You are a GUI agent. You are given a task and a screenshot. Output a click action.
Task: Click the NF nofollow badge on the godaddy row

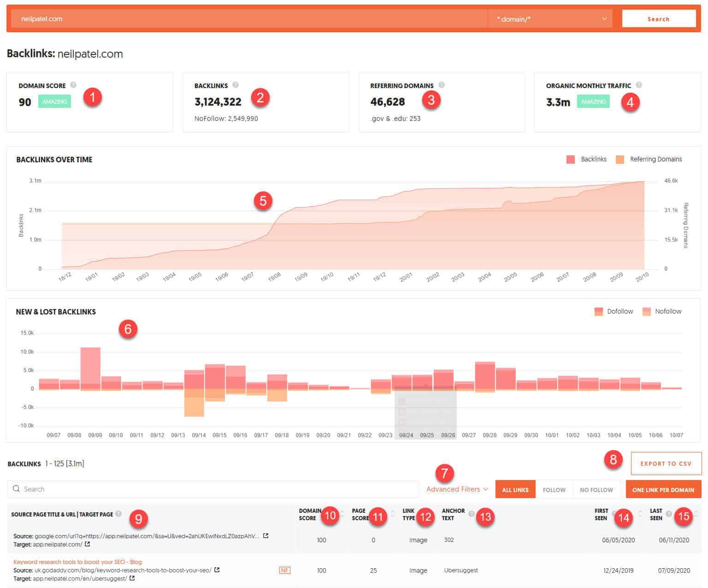(x=285, y=570)
